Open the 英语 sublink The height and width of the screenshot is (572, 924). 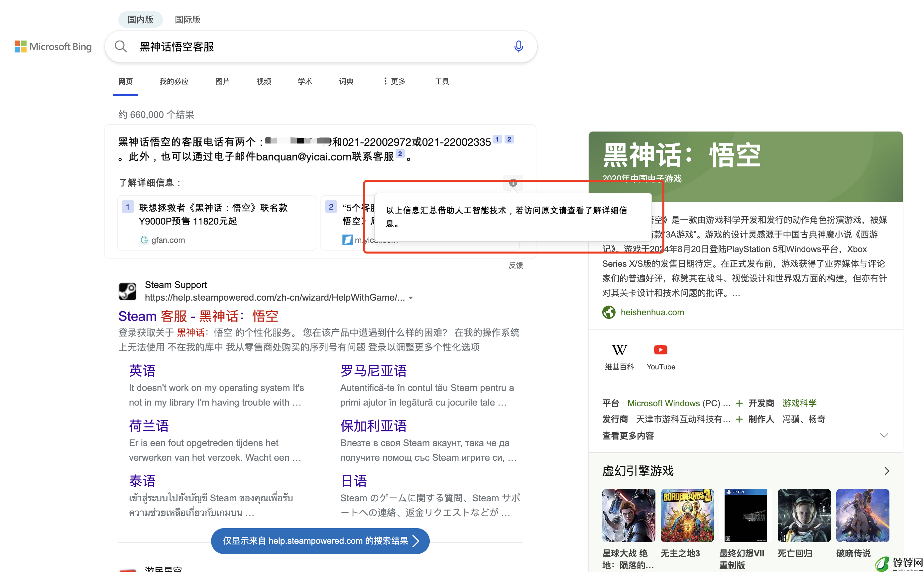coord(142,371)
